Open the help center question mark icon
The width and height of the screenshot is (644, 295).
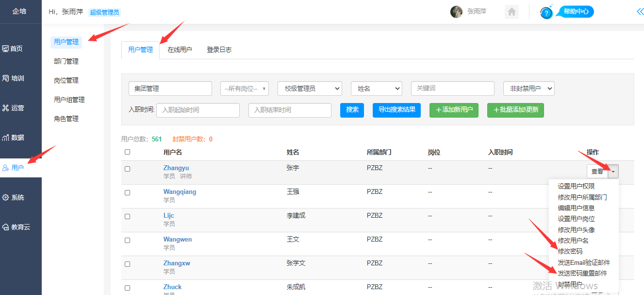pyautogui.click(x=546, y=13)
